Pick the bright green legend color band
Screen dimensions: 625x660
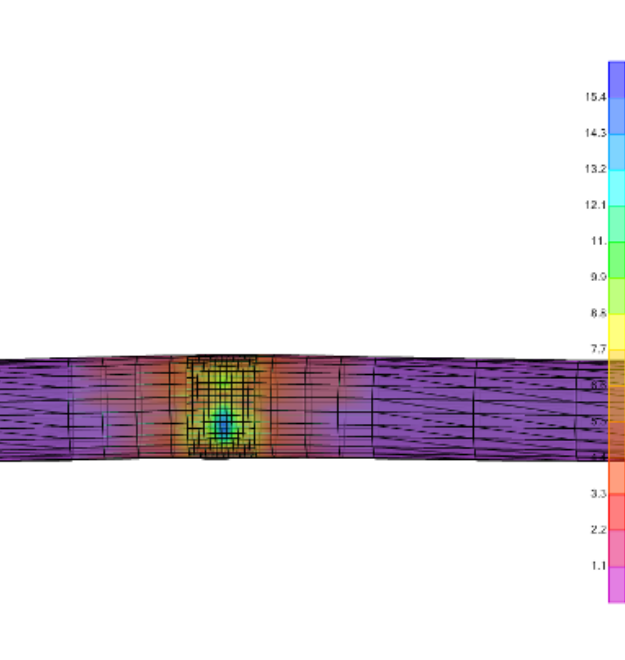pyautogui.click(x=617, y=260)
